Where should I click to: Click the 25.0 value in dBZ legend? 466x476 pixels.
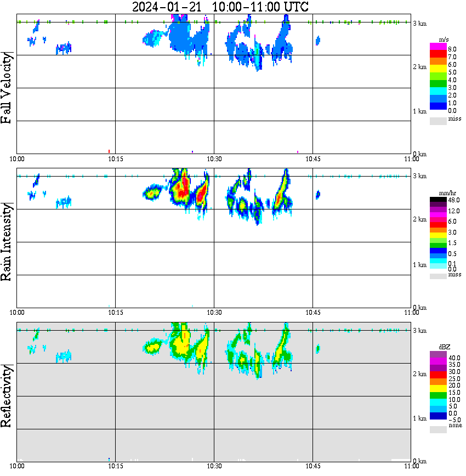[x=454, y=379]
